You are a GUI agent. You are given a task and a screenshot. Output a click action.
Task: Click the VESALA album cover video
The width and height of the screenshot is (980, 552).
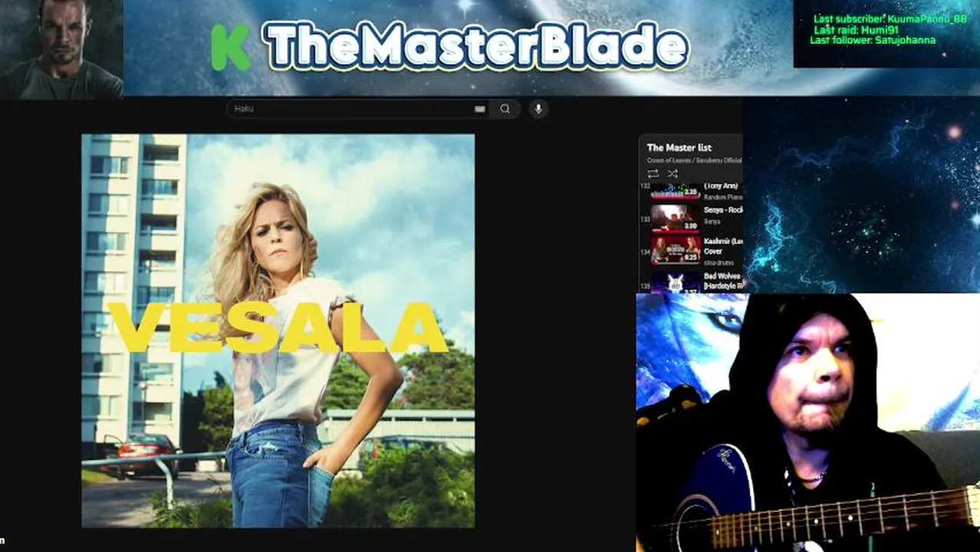pyautogui.click(x=278, y=330)
